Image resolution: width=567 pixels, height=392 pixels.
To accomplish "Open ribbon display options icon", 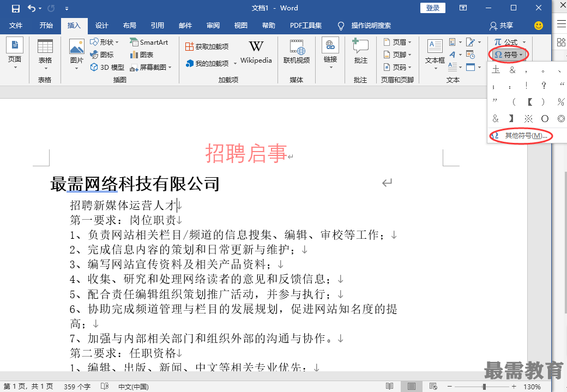I will (463, 8).
